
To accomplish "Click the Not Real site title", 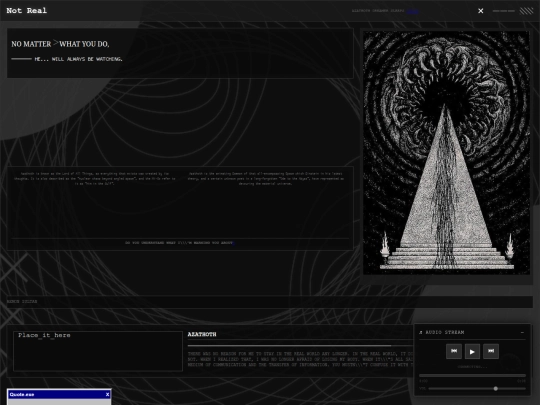I will pos(27,11).
